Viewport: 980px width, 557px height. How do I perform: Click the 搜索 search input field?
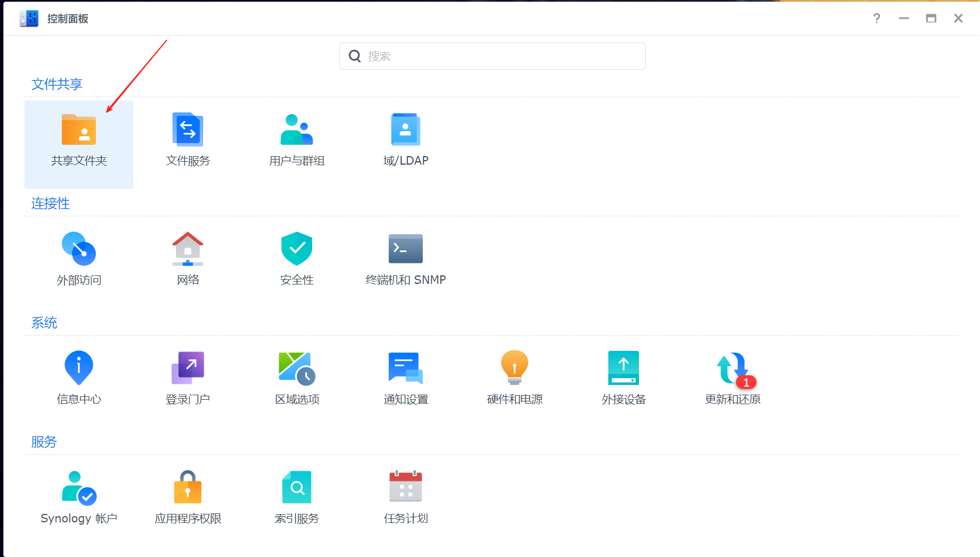pyautogui.click(x=493, y=56)
